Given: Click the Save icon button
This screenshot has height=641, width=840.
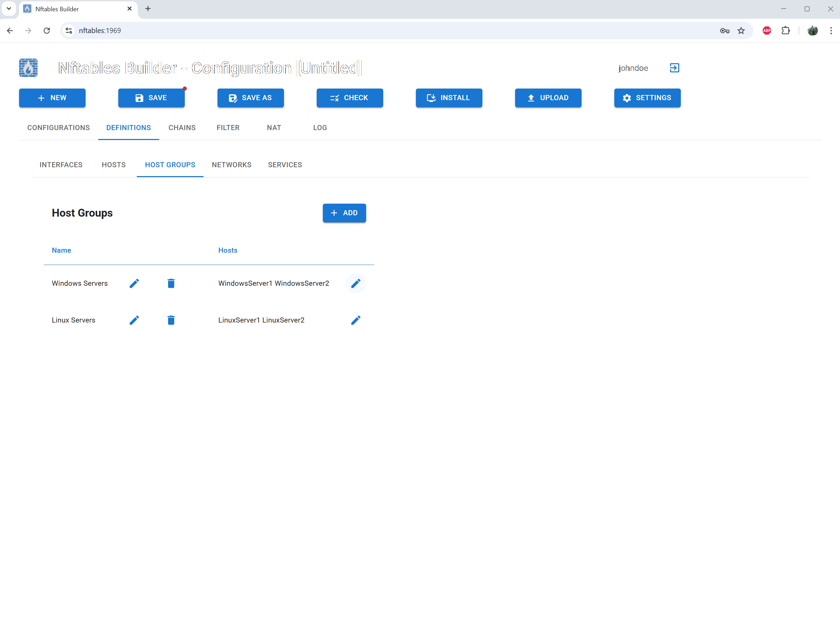Looking at the screenshot, I should [x=139, y=98].
